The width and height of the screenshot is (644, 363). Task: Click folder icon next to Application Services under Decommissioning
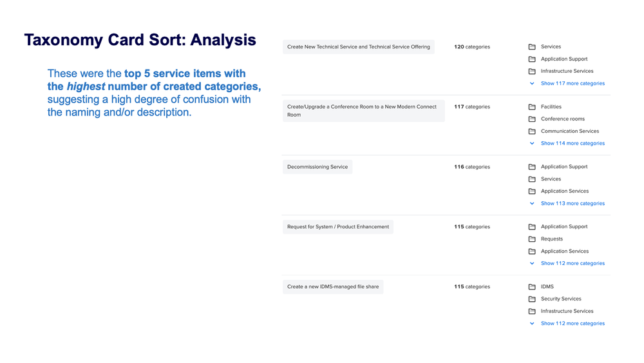point(532,191)
